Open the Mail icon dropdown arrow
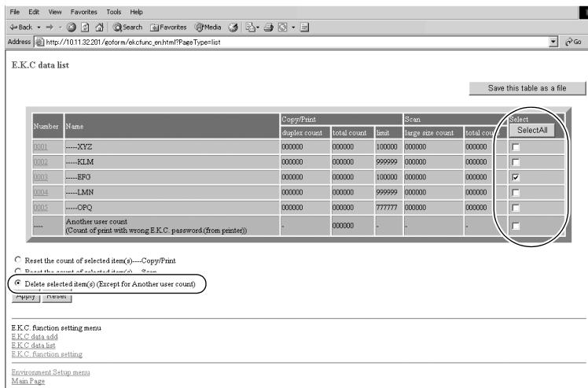Screen dimensions: 588x388 click(258, 28)
